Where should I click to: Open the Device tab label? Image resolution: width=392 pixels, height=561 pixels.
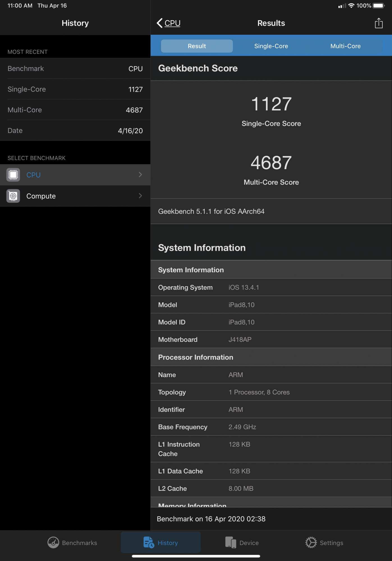[249, 543]
